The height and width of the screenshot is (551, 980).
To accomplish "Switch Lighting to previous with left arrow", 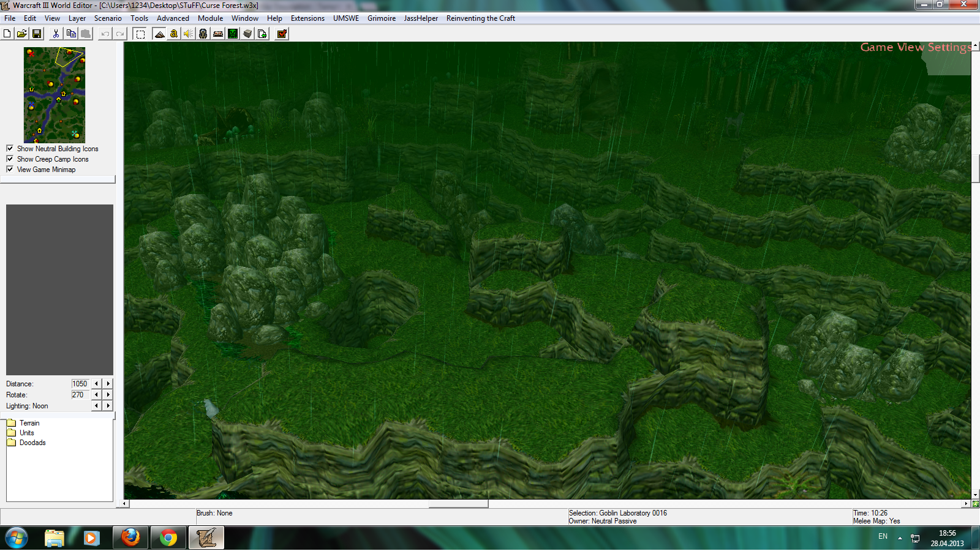I will click(x=97, y=406).
